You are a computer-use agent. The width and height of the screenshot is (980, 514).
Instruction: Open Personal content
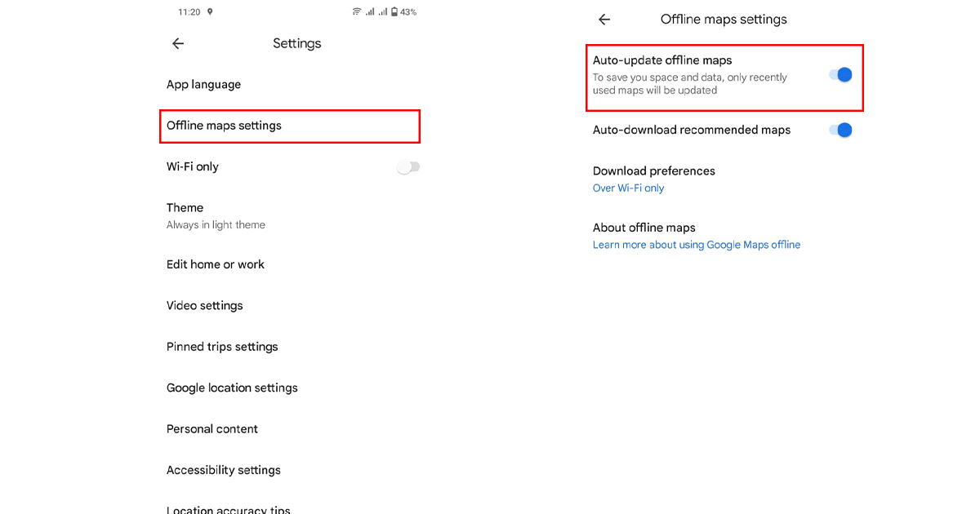[x=212, y=429]
